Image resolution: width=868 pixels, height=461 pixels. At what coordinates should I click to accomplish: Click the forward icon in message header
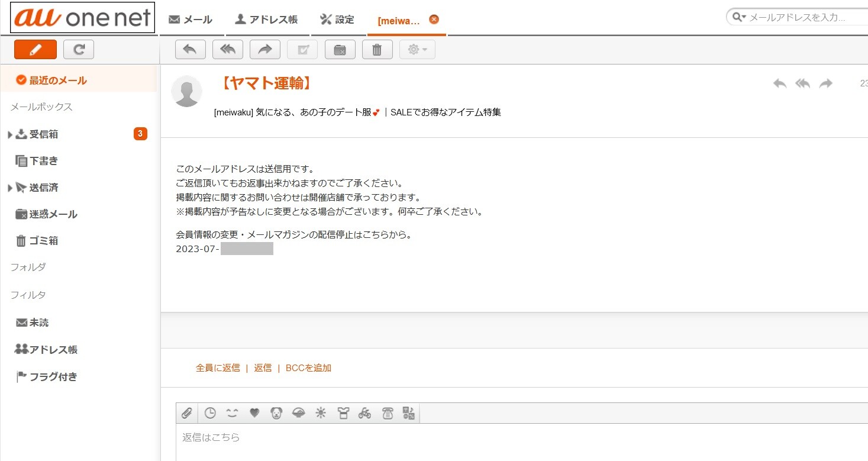point(826,84)
